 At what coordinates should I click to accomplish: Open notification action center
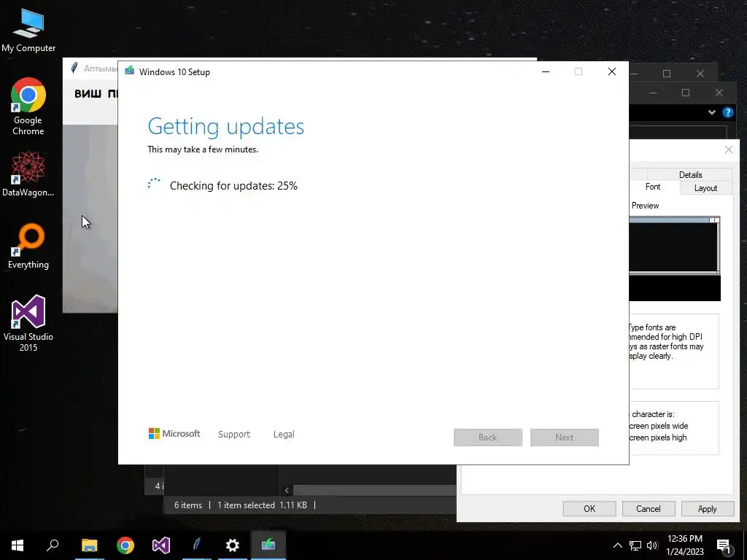click(x=724, y=545)
